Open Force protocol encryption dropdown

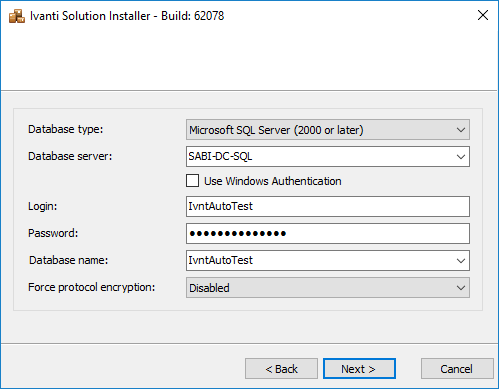coord(328,287)
